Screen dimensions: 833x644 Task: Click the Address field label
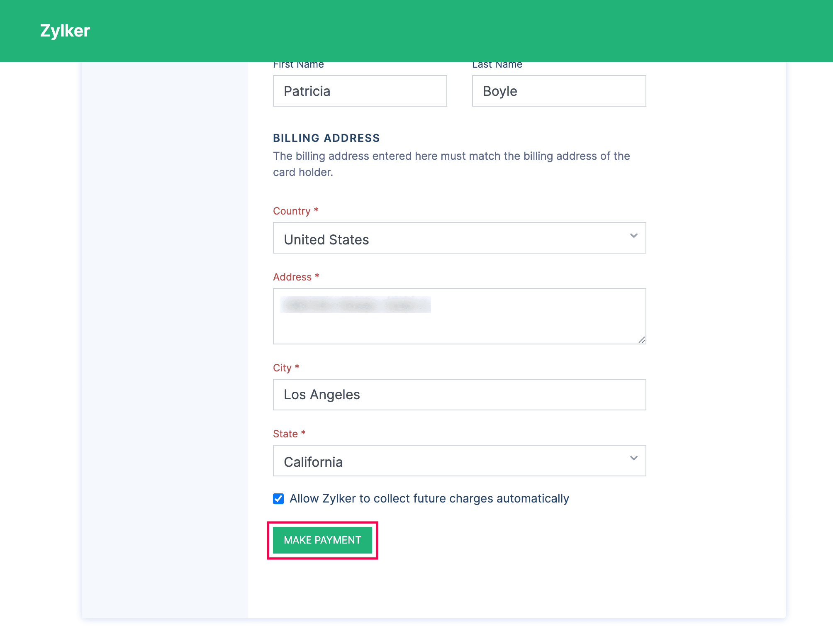292,277
